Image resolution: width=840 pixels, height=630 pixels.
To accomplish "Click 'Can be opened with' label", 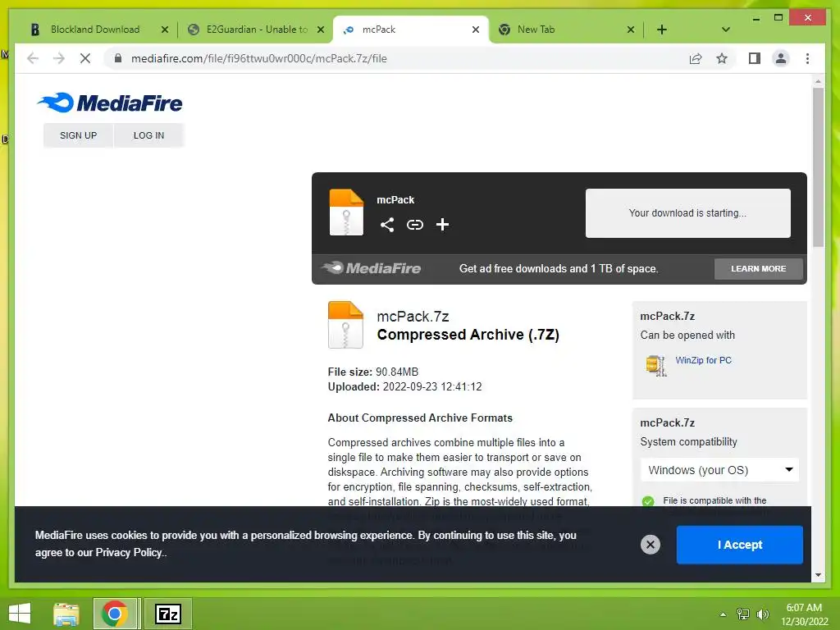I will tap(687, 336).
